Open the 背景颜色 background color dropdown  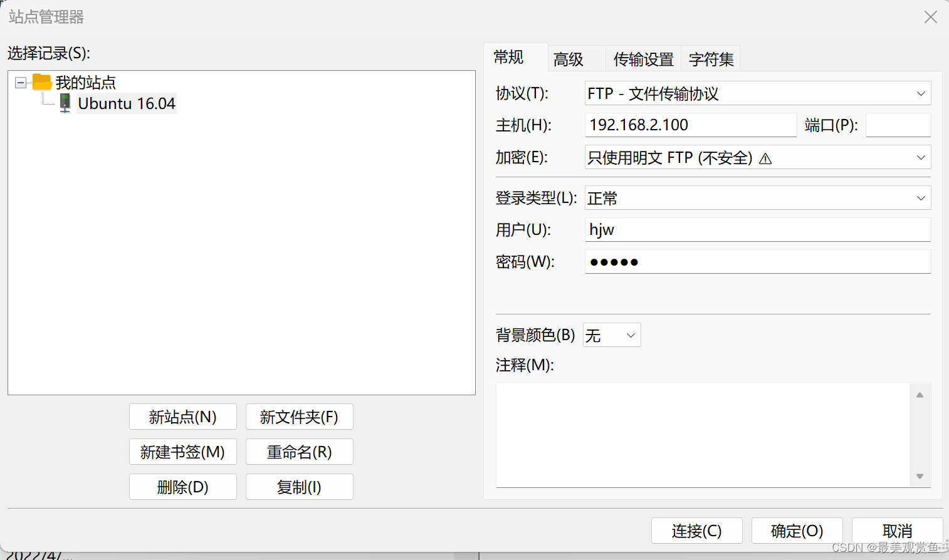click(612, 335)
